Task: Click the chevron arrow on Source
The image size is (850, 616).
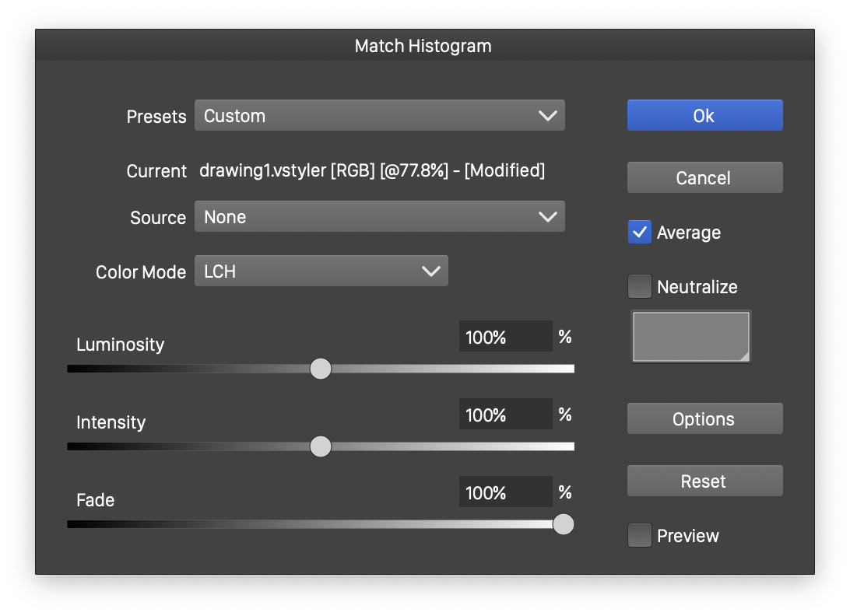Action: point(548,217)
